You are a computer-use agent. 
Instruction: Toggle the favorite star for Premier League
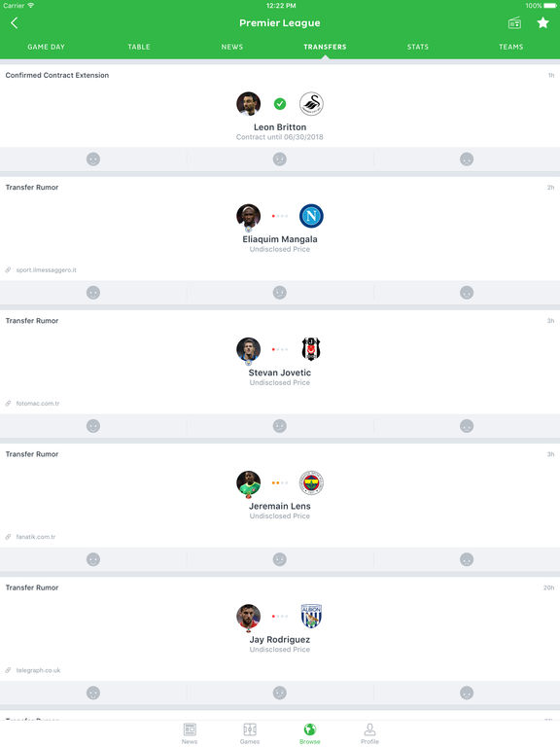click(542, 23)
